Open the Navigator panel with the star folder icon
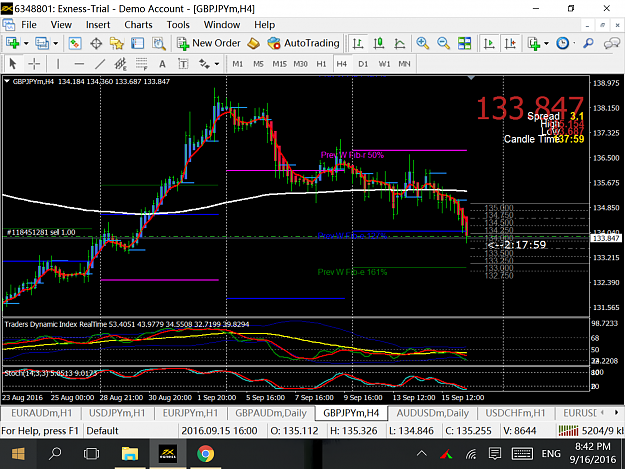Viewport: 625px width, 469px height. coord(117,43)
